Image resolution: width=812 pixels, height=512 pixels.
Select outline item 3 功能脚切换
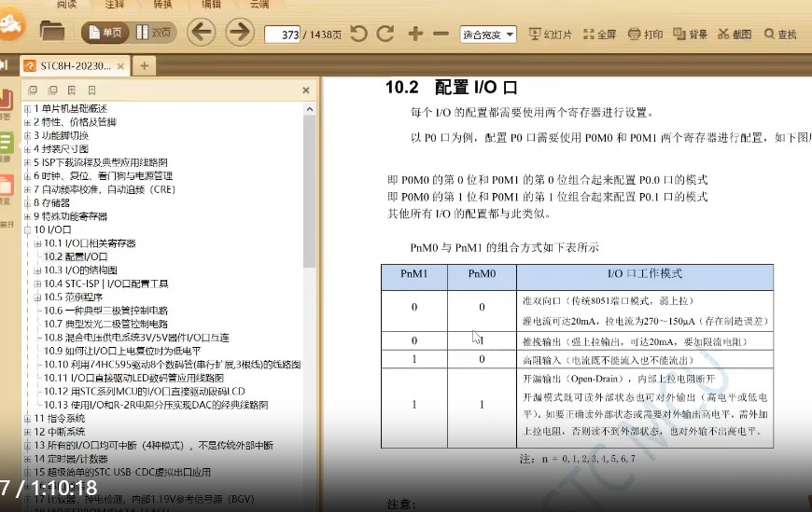pyautogui.click(x=61, y=135)
